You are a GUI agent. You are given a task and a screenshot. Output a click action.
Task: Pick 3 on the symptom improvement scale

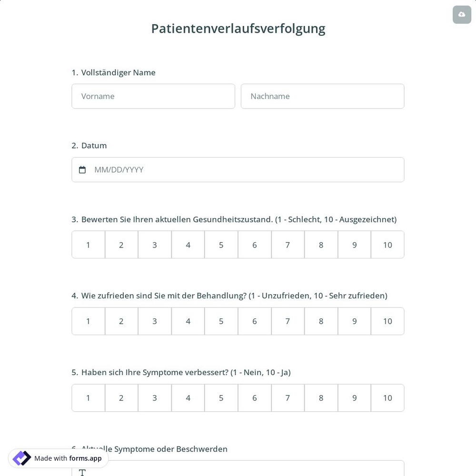[x=154, y=397]
